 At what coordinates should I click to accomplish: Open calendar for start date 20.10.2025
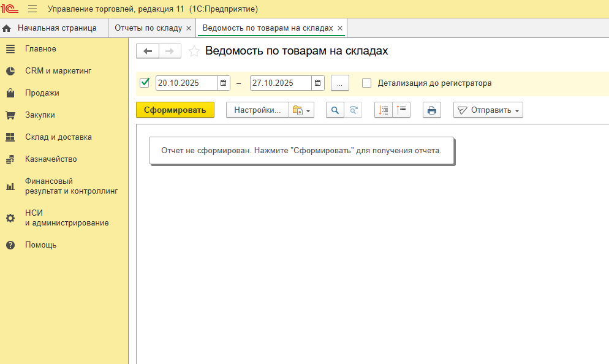coord(224,83)
